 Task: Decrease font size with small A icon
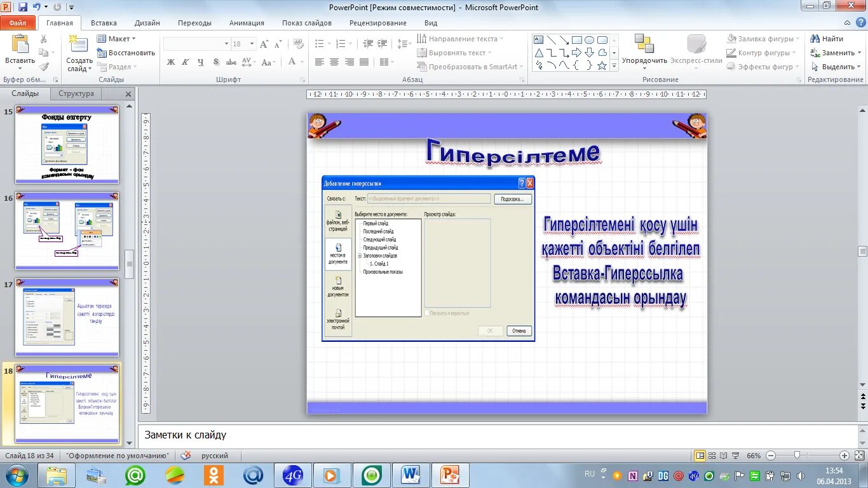(x=278, y=44)
